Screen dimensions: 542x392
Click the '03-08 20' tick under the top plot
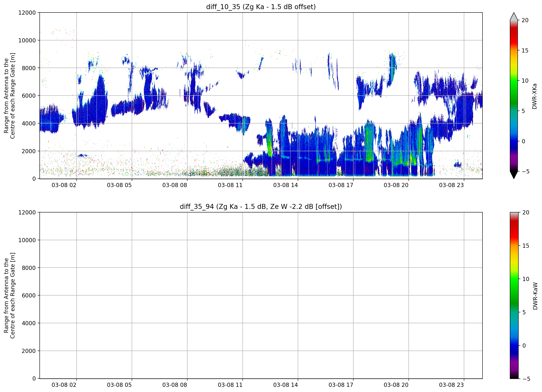[396, 185]
